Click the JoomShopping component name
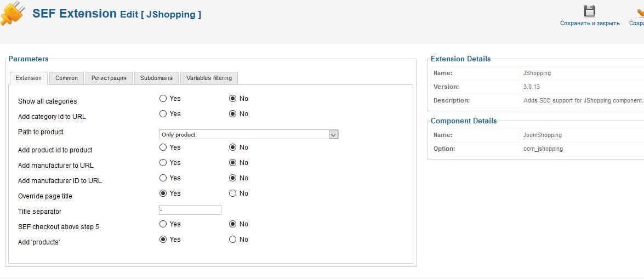The height and width of the screenshot is (279, 644). [542, 135]
